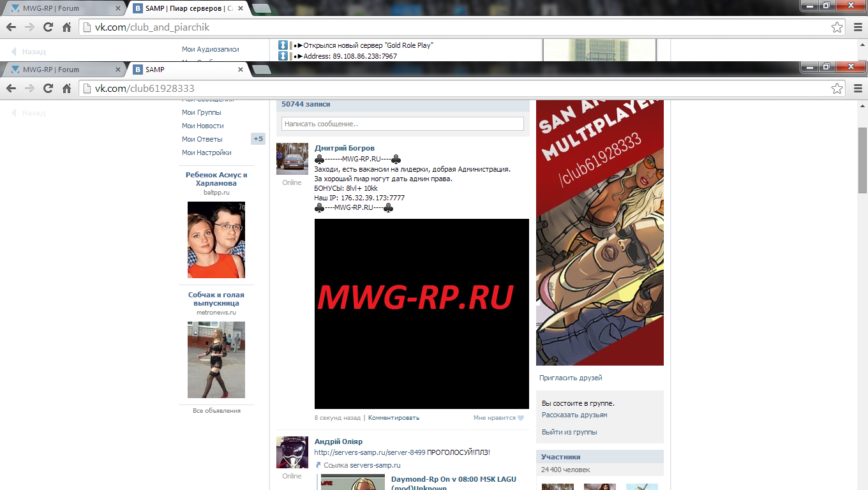This screenshot has height=490, width=868.
Task: Click the +5 counter beside Мои Ответы
Action: (x=258, y=139)
